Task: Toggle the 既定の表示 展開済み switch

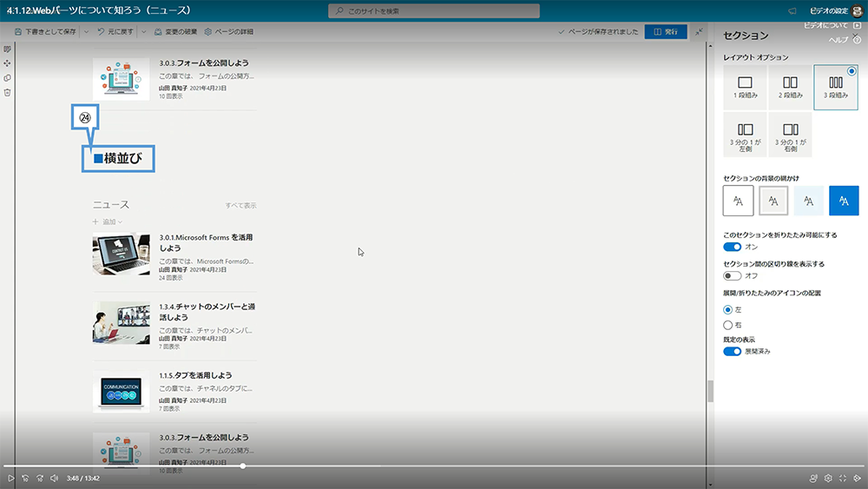Action: [732, 352]
